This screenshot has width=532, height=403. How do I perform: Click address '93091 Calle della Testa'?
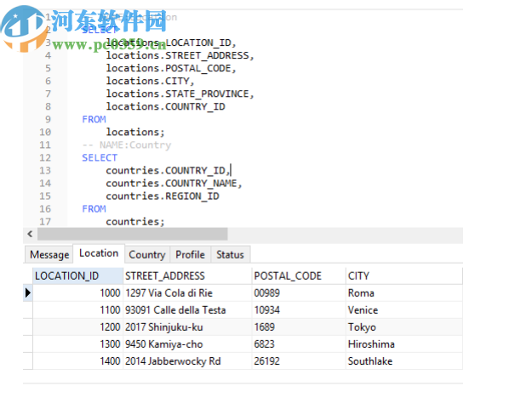(187, 309)
